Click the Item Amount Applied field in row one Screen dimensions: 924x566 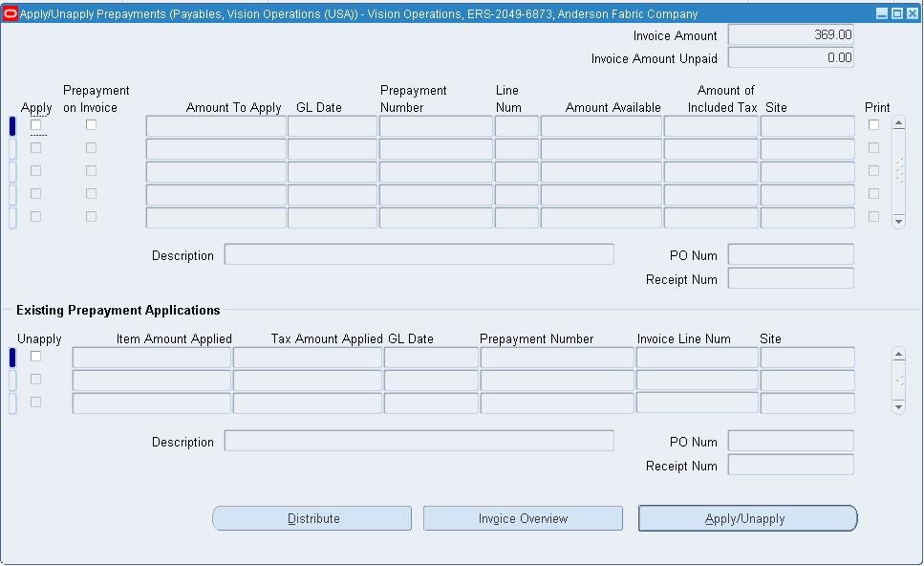[151, 357]
